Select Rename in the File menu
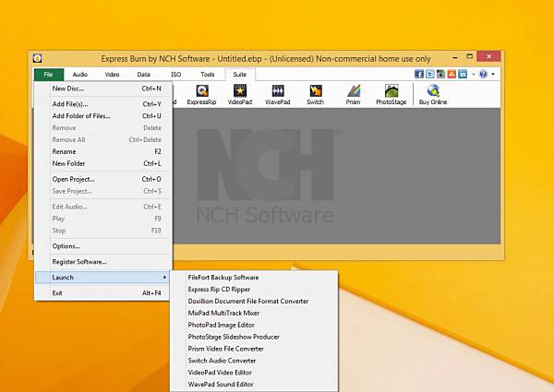 (x=104, y=151)
